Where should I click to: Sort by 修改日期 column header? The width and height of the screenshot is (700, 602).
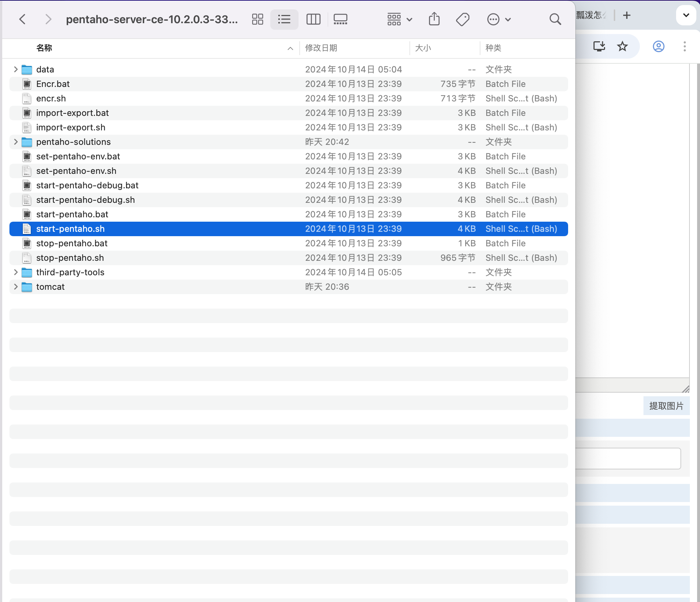[x=321, y=48]
